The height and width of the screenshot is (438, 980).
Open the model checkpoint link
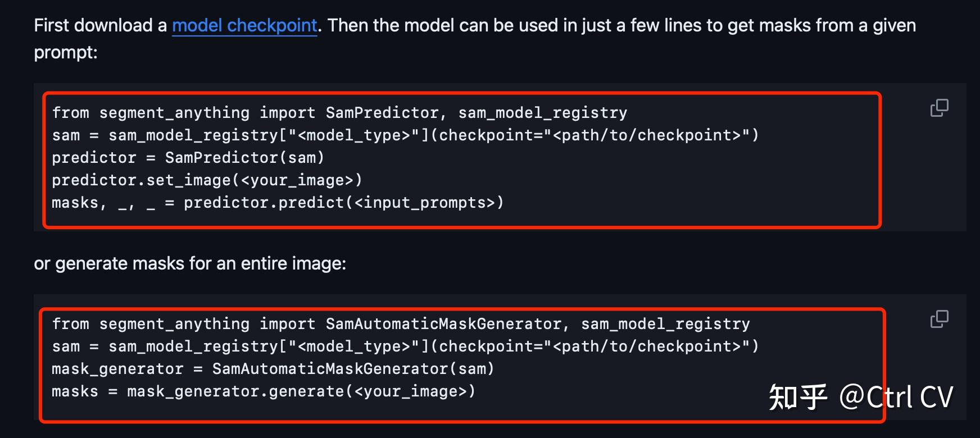click(x=244, y=25)
